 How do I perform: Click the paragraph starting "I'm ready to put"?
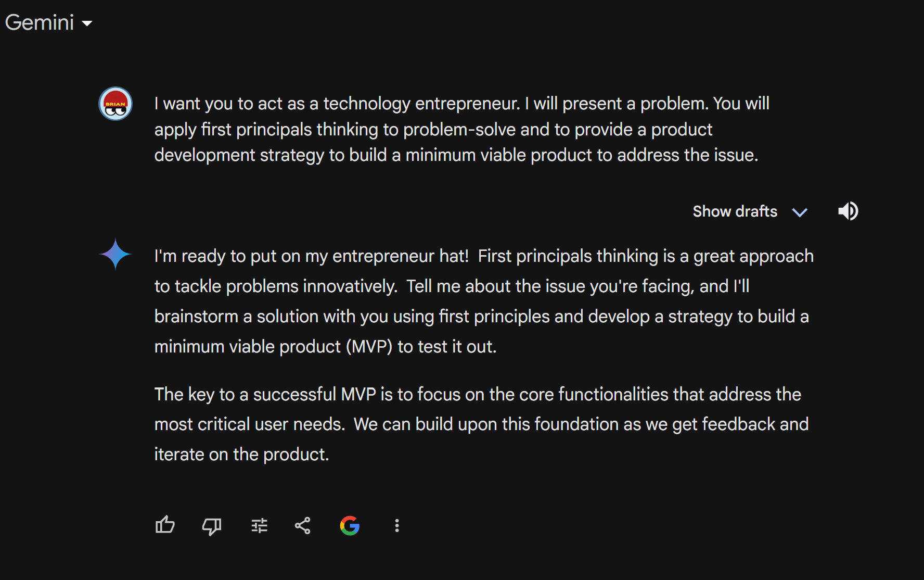click(x=484, y=301)
